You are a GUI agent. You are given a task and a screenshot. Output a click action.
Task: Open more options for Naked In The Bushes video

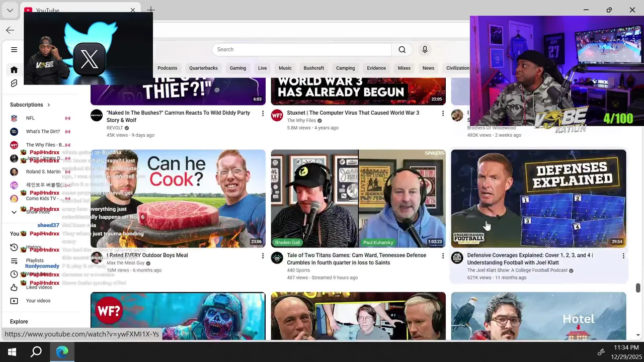[x=263, y=114]
